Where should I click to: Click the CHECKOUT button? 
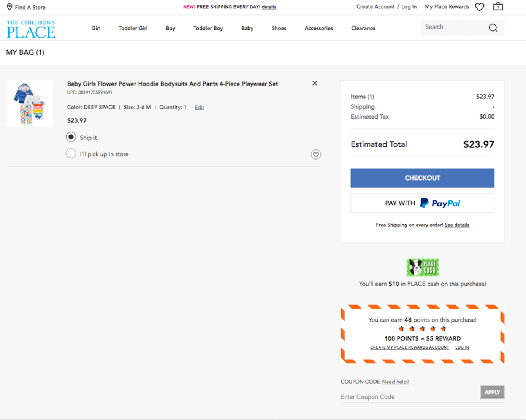click(422, 178)
